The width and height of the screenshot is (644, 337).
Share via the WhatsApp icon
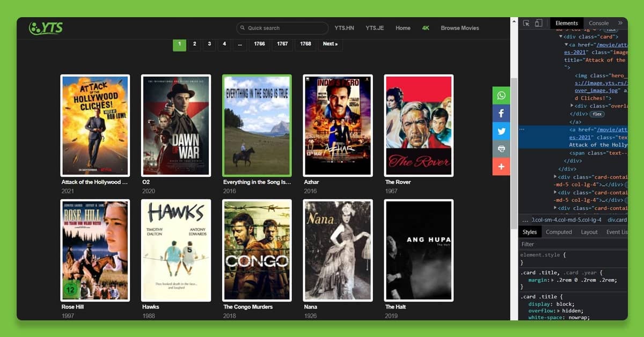[501, 96]
